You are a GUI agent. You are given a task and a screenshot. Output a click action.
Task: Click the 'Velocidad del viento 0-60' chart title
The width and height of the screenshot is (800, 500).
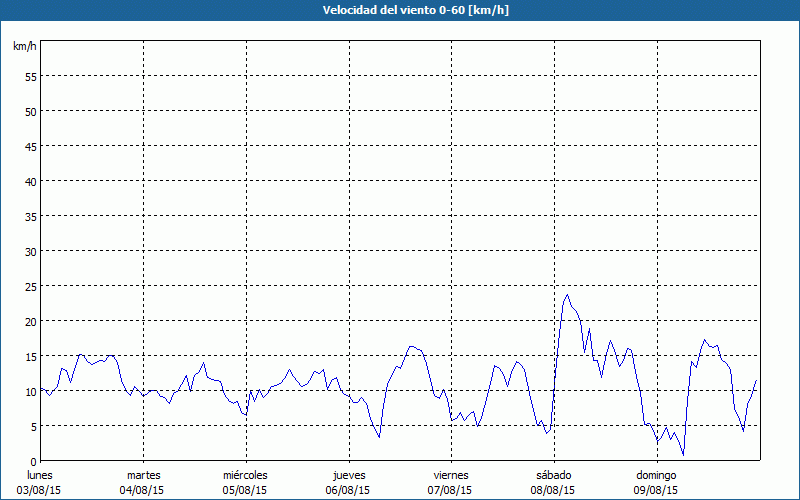[x=399, y=10]
